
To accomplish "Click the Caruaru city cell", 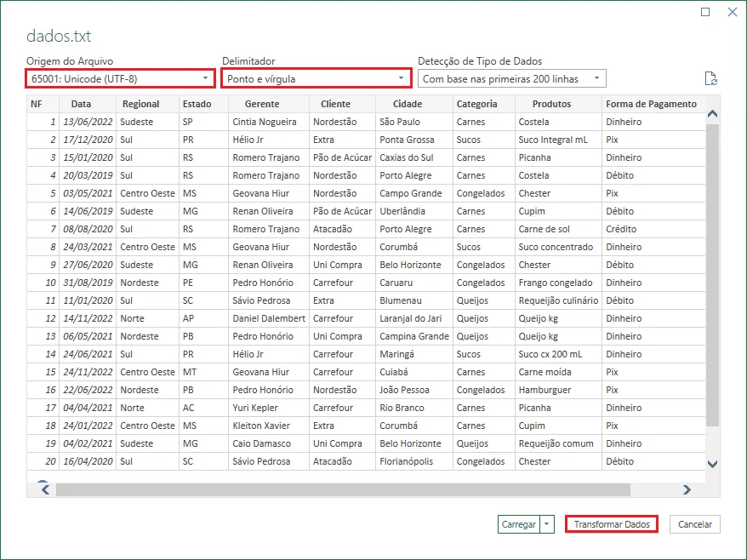I will click(x=414, y=283).
